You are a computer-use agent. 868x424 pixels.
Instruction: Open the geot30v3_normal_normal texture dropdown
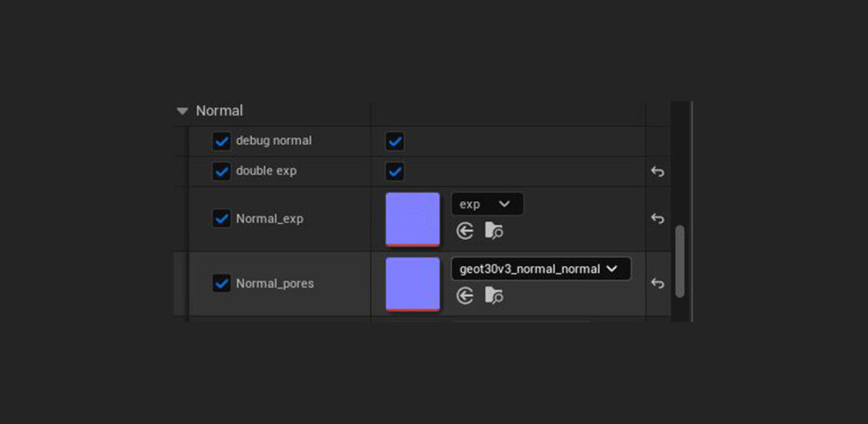(x=541, y=269)
